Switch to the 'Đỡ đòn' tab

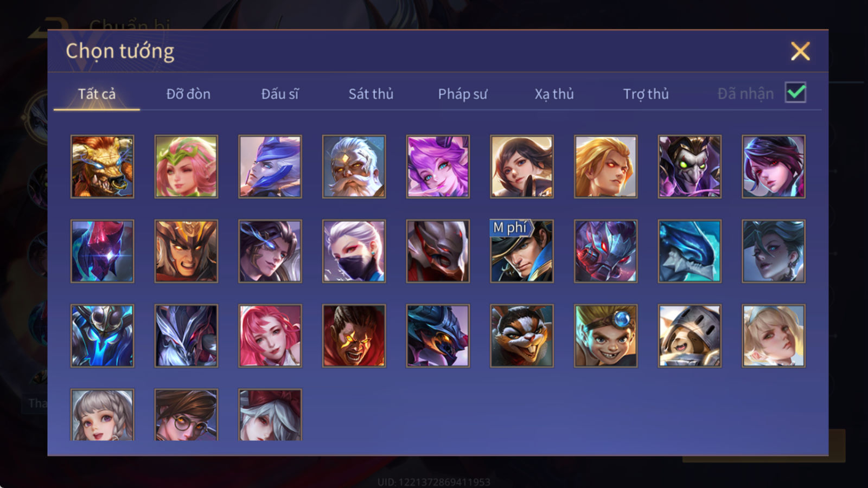(x=188, y=94)
